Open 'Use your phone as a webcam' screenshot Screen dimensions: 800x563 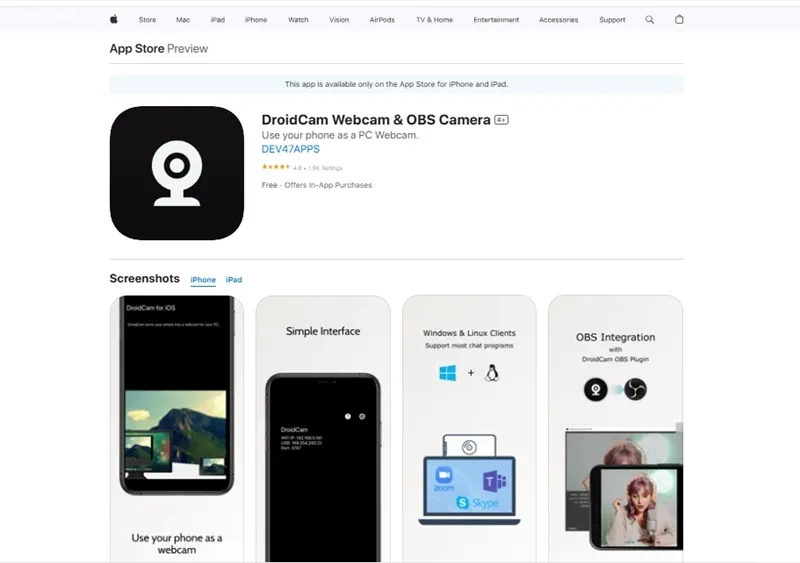(177, 429)
